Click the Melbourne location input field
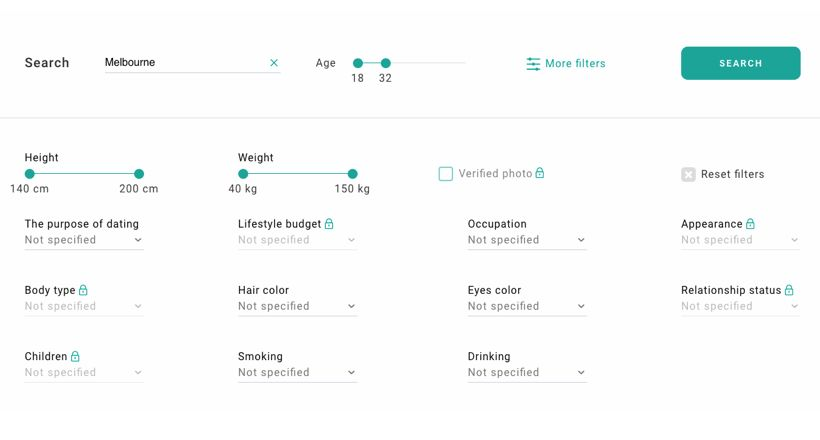 coord(186,62)
